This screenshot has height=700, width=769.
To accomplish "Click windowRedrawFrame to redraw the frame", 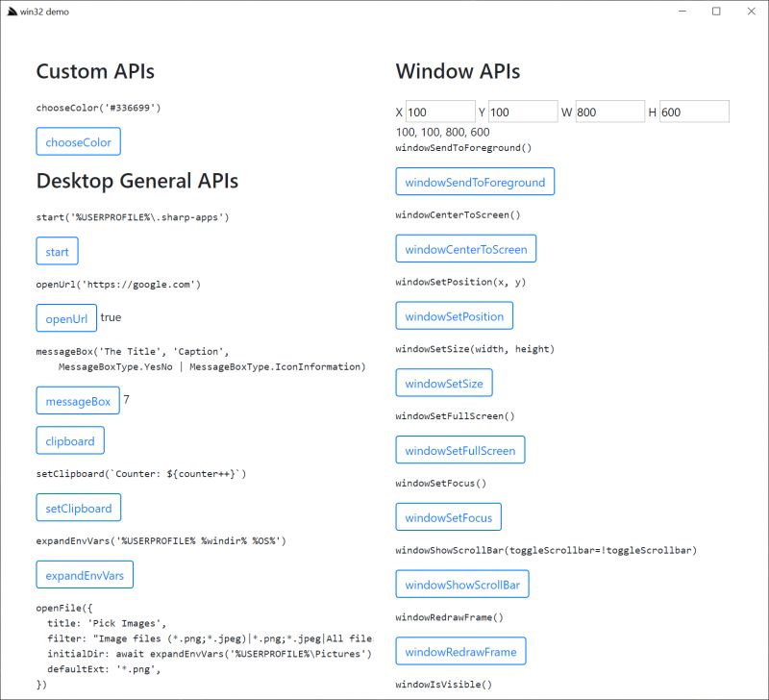I will pyautogui.click(x=460, y=651).
